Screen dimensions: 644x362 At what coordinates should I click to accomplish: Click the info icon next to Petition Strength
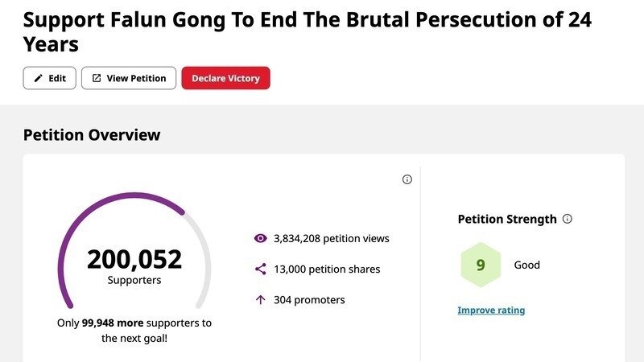[567, 219]
